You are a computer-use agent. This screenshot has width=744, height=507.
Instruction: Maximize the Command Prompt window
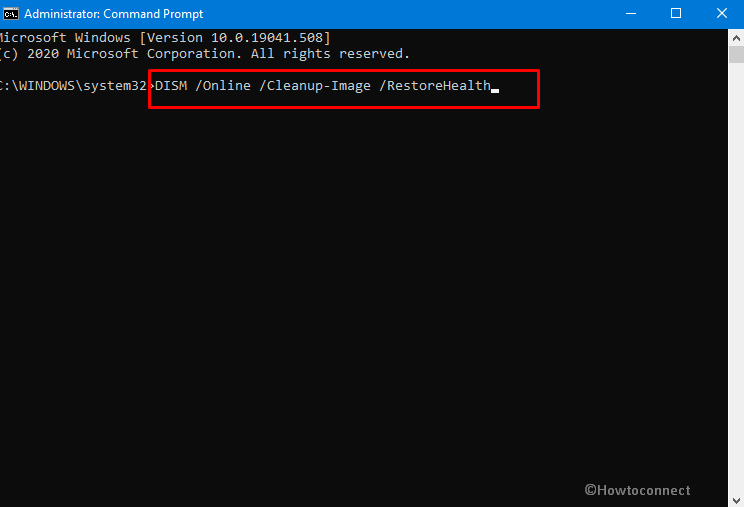676,14
